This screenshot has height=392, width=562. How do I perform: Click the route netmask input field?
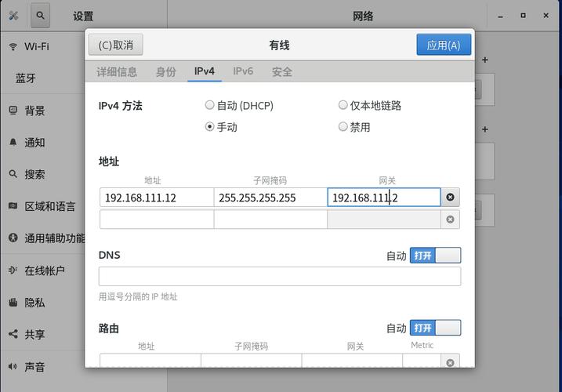[x=252, y=361]
